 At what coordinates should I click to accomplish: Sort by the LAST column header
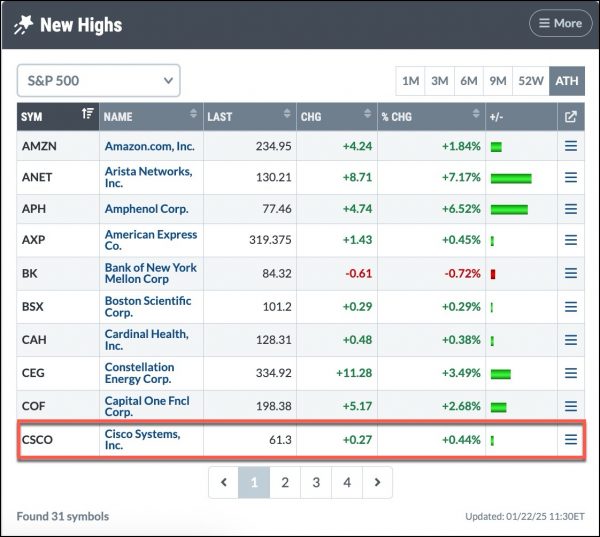[249, 116]
